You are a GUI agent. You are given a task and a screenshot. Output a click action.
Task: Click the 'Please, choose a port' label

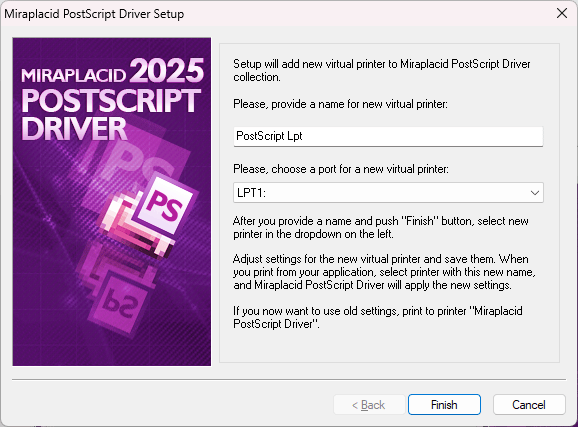coord(341,169)
